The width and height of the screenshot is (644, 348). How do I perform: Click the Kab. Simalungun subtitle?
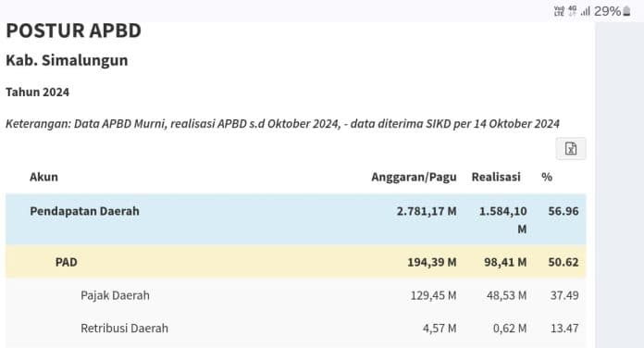67,60
